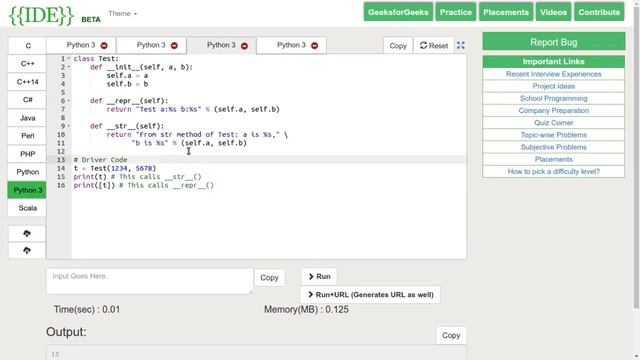The image size is (640, 360).
Task: Select the highlighted Python 3 language tab
Action: [27, 190]
